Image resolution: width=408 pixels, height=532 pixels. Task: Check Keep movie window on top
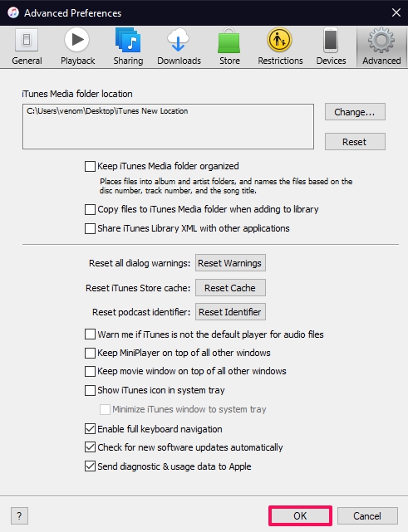point(90,371)
